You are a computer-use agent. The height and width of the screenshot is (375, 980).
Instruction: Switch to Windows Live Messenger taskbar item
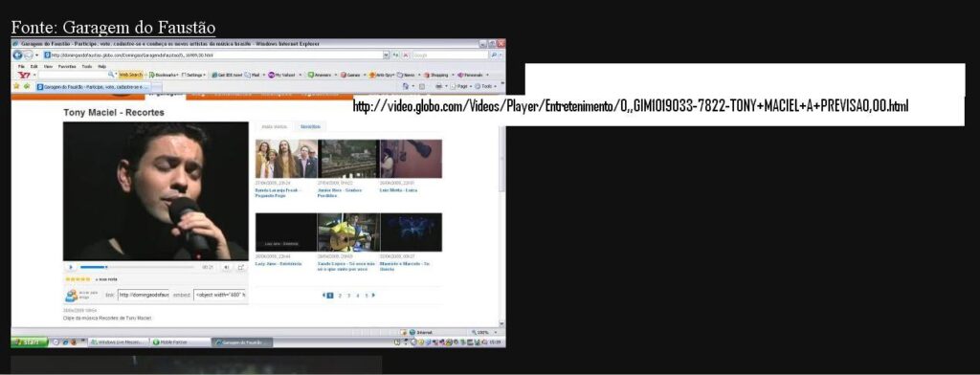[120, 342]
